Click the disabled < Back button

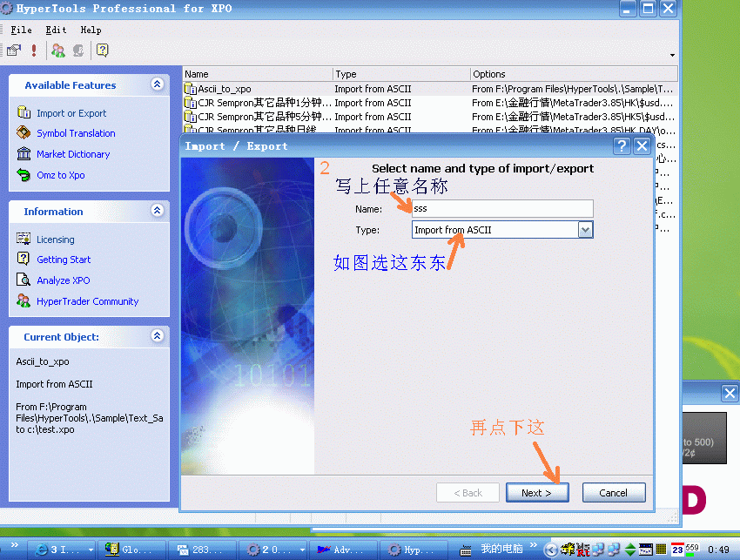point(468,492)
